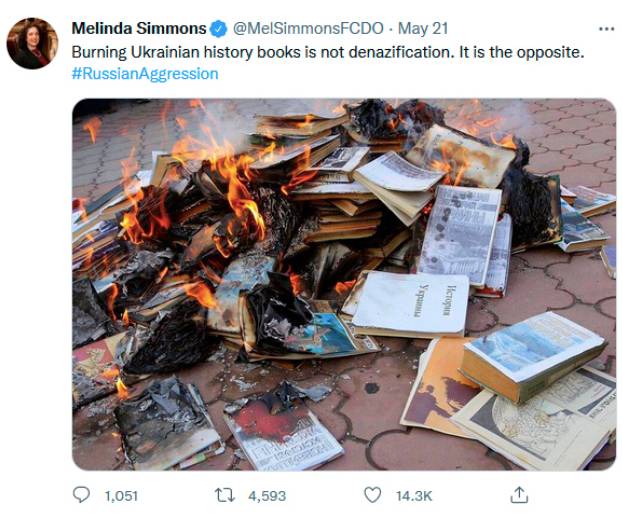This screenshot has height=515, width=622.
Task: Open Melinda Simmons' profile avatar
Action: 33,43
